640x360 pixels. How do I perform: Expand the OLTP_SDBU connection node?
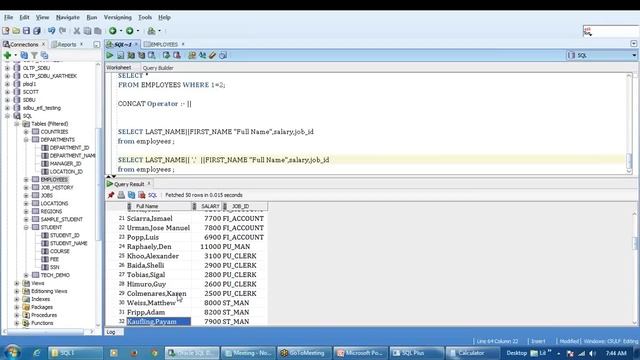point(7,68)
